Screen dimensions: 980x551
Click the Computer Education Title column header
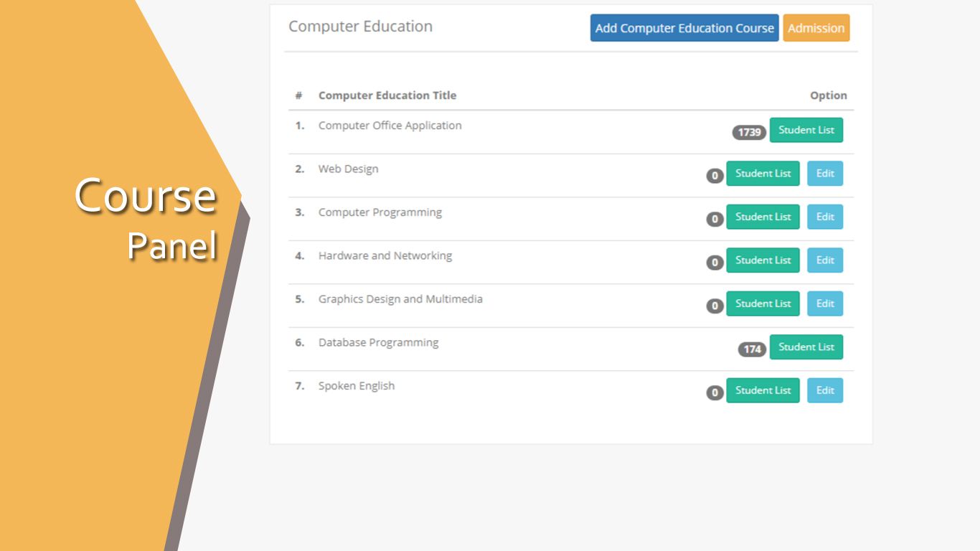click(x=387, y=95)
